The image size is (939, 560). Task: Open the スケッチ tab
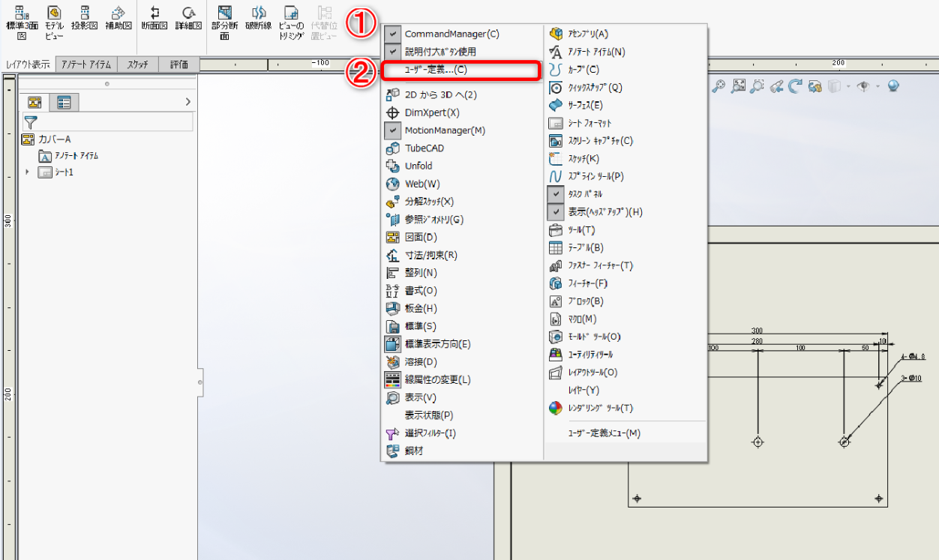137,64
